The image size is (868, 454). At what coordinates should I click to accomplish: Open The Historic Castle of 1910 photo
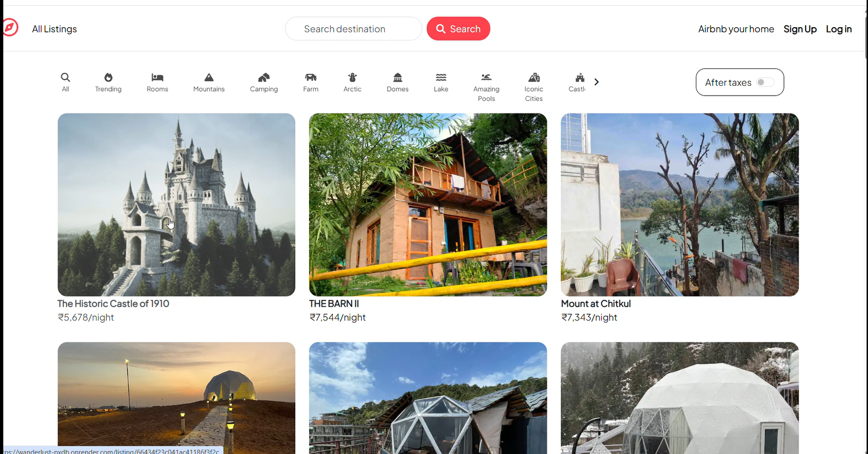point(176,204)
